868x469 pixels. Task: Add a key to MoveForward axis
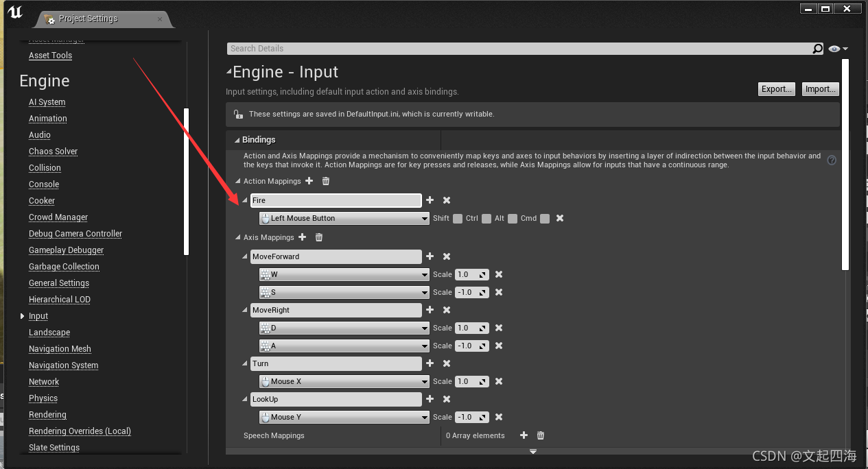(430, 256)
